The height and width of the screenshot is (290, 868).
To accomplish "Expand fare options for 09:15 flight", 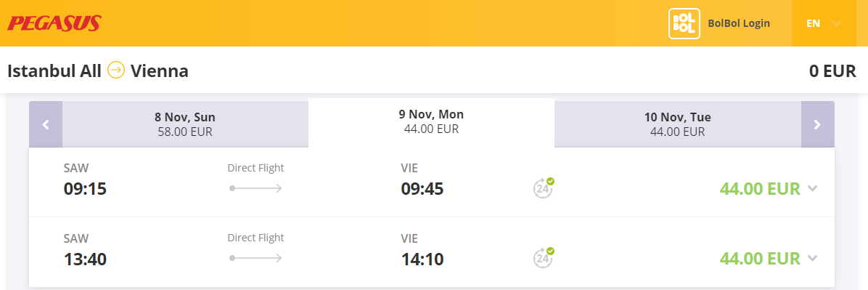I will click(812, 188).
